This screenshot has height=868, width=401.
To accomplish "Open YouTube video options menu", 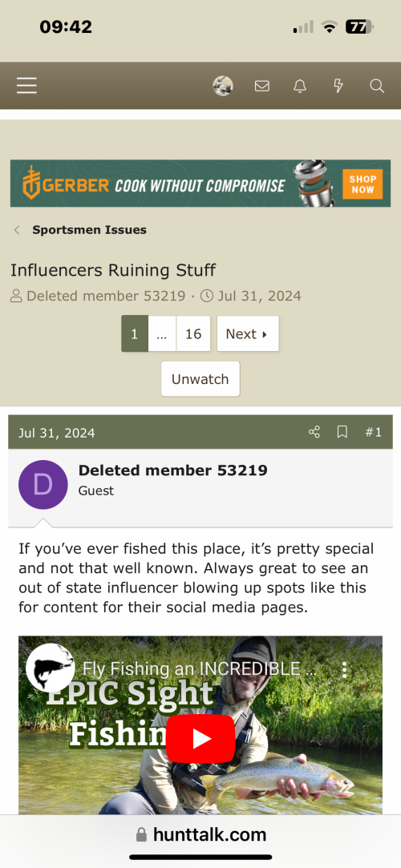I will point(345,669).
